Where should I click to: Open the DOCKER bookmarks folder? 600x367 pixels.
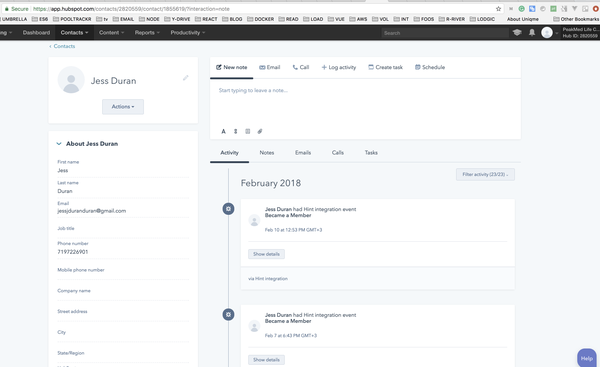[x=260, y=19]
